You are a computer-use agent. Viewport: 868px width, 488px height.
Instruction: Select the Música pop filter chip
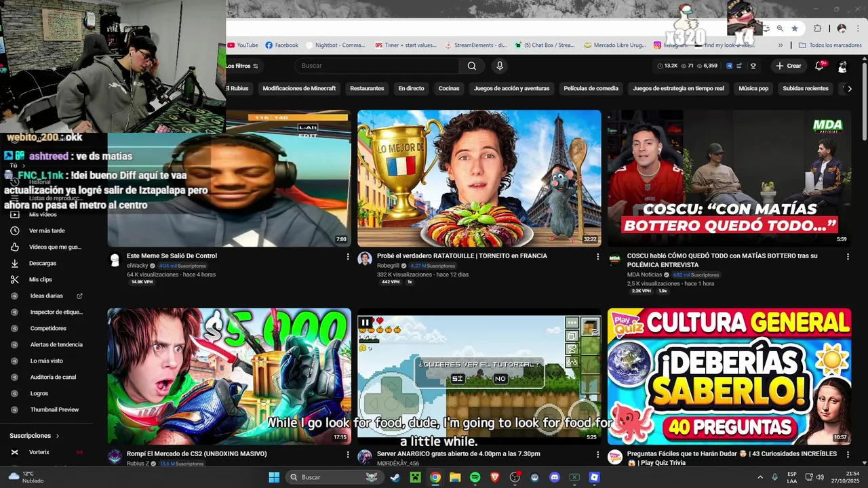[x=753, y=89]
